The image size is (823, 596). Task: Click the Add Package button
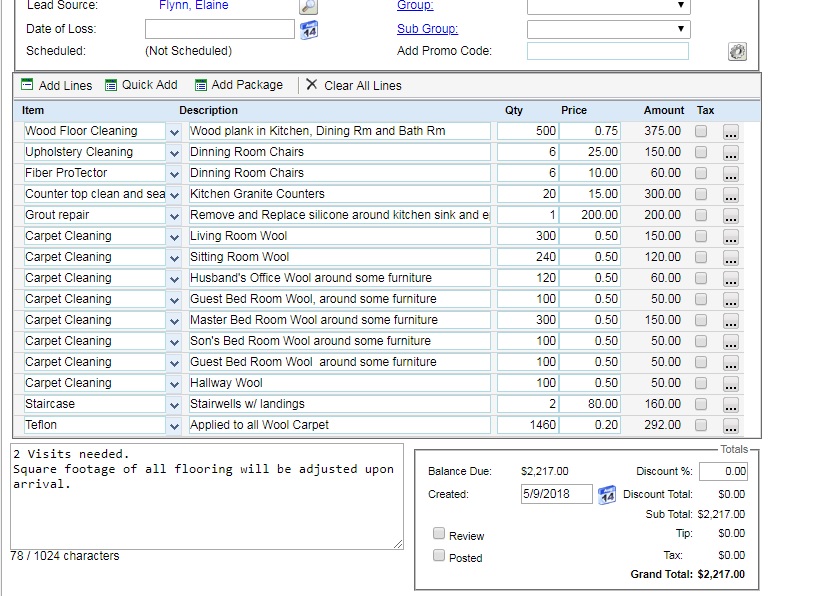coord(239,86)
